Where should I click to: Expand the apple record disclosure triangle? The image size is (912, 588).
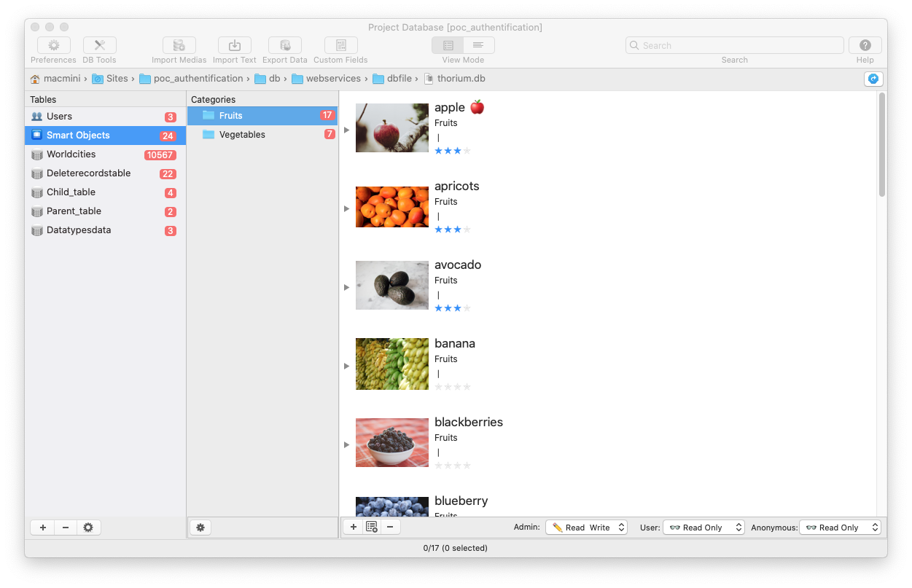pos(347,130)
